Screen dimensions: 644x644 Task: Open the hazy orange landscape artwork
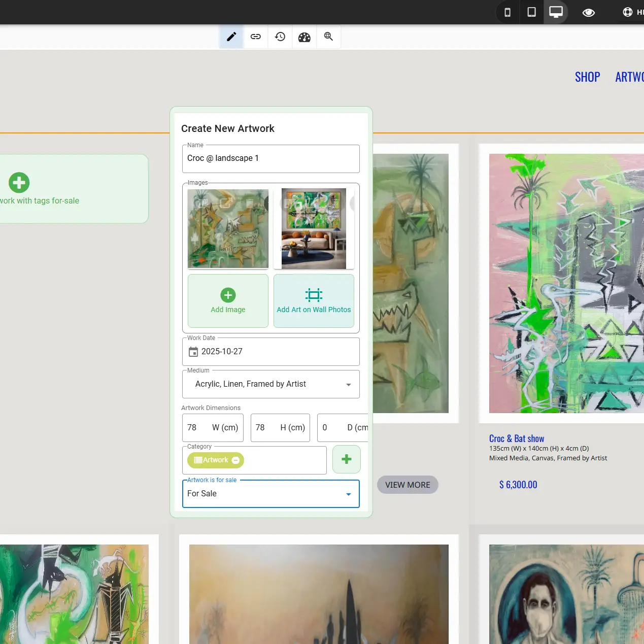coord(319,594)
